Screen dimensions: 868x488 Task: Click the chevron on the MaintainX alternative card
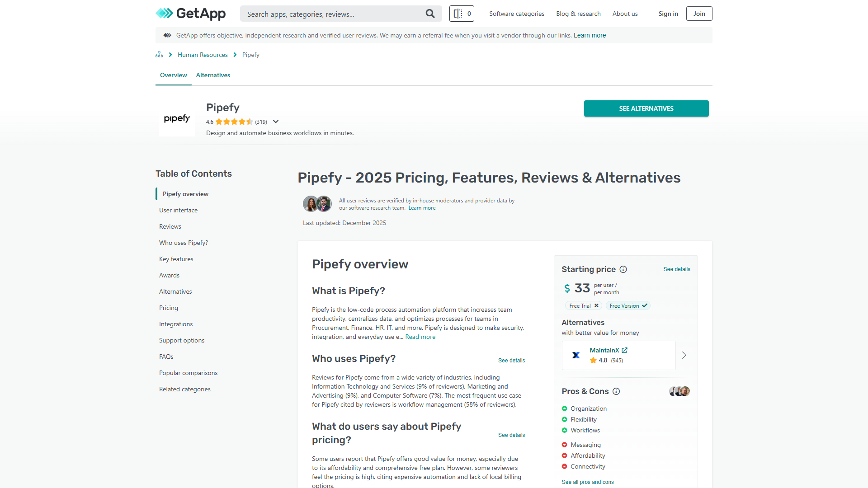684,355
